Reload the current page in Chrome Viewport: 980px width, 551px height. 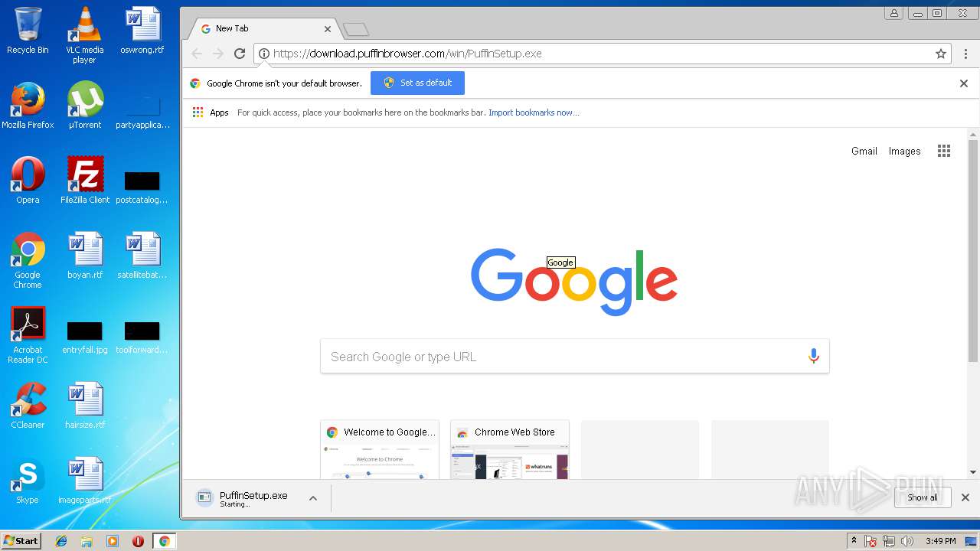tap(240, 54)
